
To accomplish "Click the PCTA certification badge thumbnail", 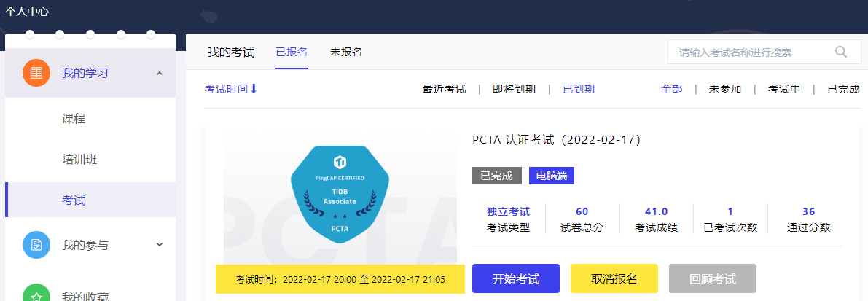I will 340,194.
